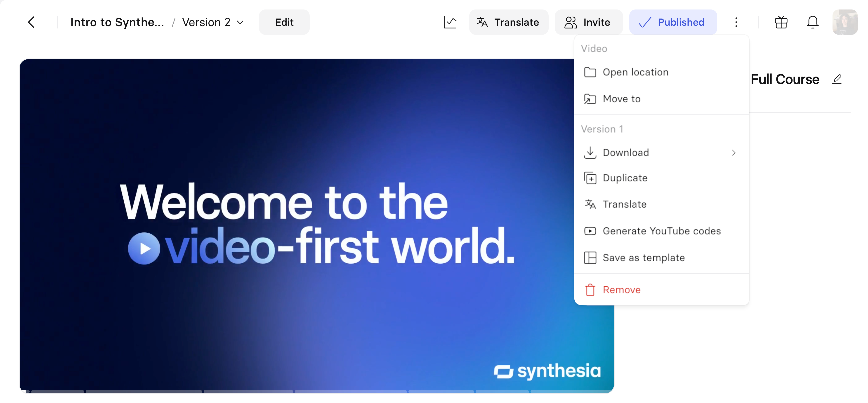868x403 pixels.
Task: Click the three-dot more options icon
Action: [736, 22]
